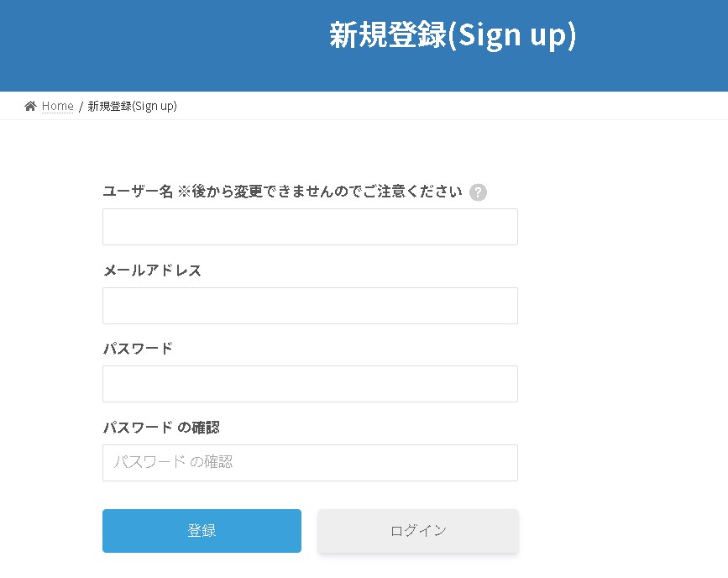Click the Home breadcrumb link
728x578 pixels.
pyautogui.click(x=56, y=106)
